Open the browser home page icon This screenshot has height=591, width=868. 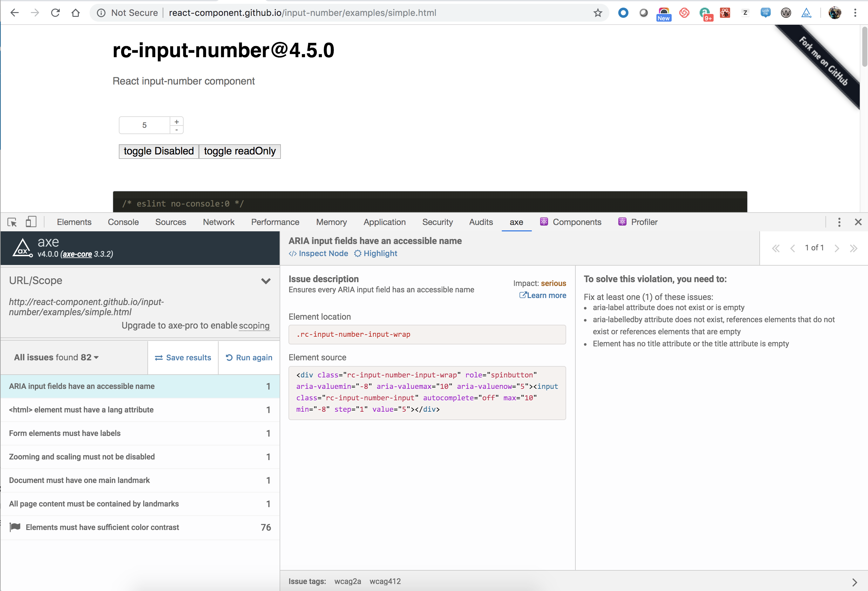point(76,13)
